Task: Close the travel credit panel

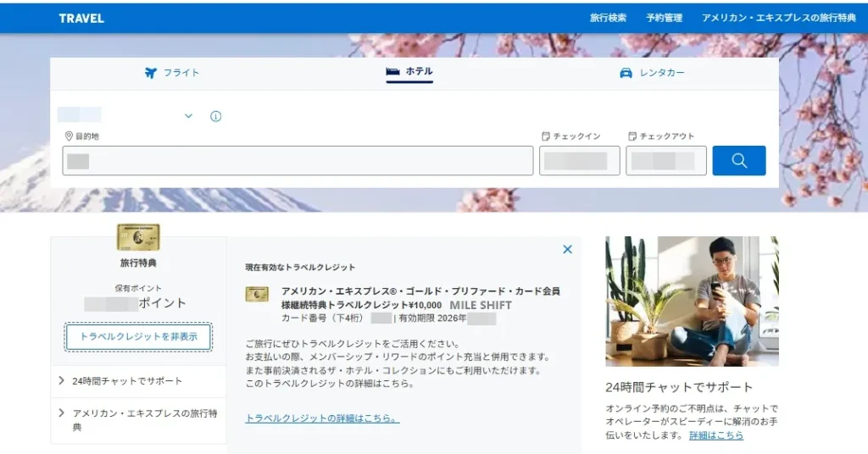Action: tap(567, 249)
